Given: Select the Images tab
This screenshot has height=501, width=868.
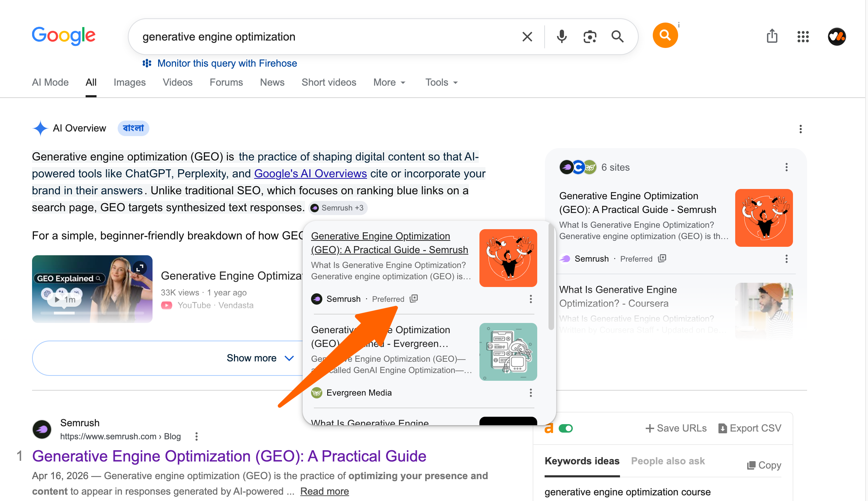Looking at the screenshot, I should pos(129,83).
